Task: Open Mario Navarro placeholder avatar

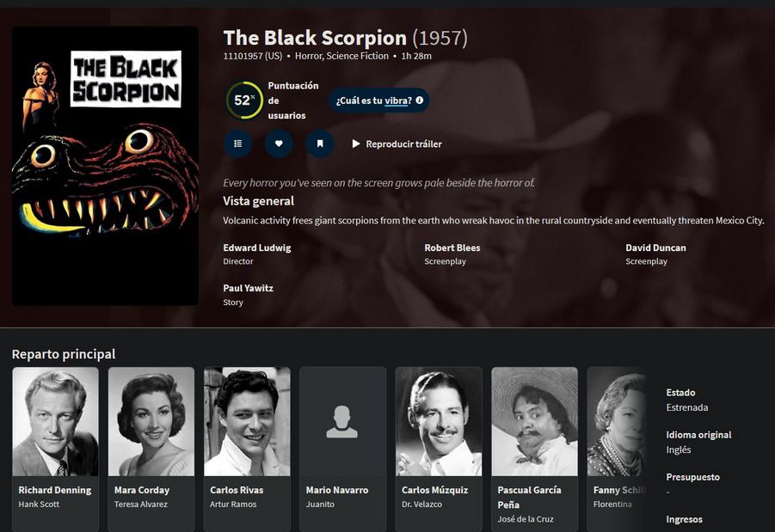Action: 342,421
